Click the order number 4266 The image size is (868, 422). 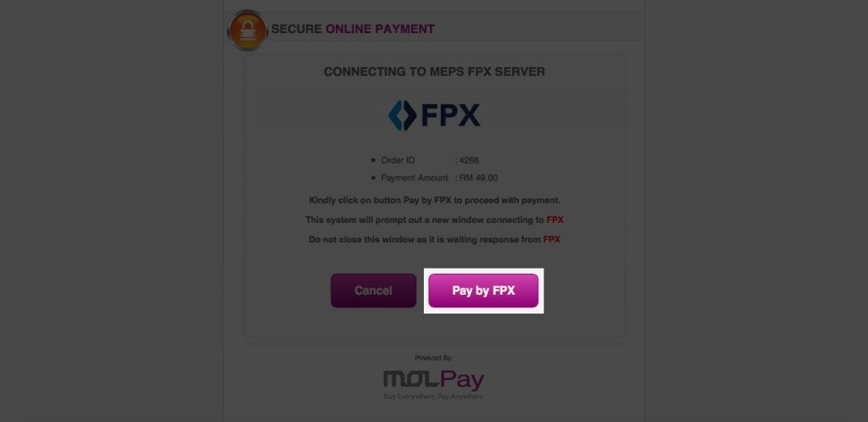pos(469,160)
